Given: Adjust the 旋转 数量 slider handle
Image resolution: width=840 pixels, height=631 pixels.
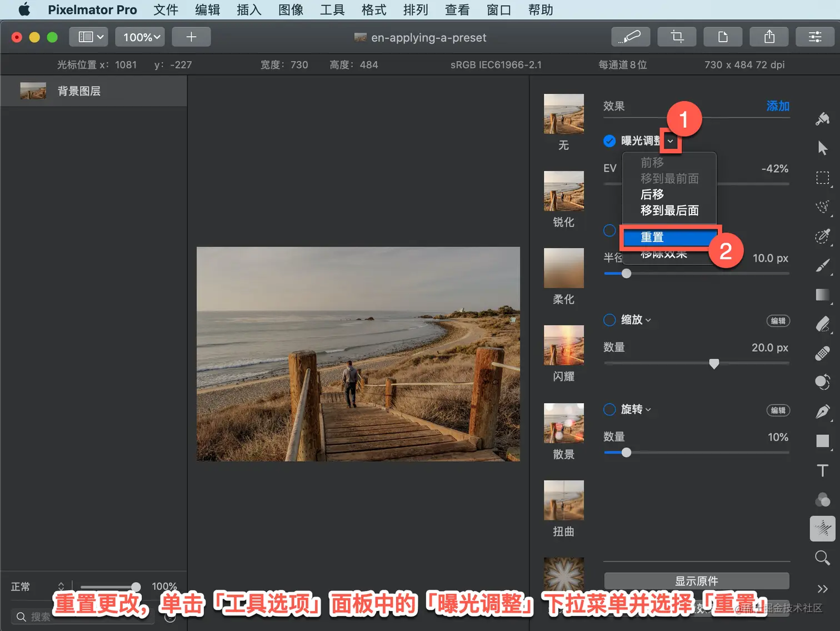Looking at the screenshot, I should coord(626,453).
